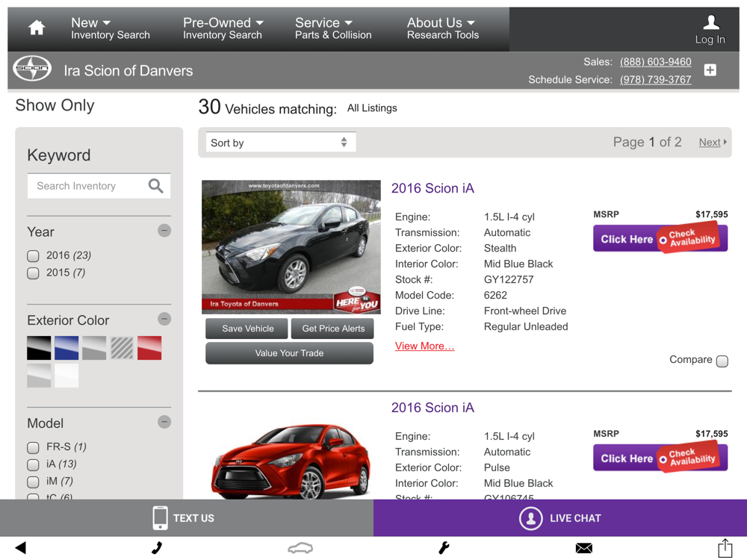
Task: Check the iA model filter
Action: [x=33, y=464]
